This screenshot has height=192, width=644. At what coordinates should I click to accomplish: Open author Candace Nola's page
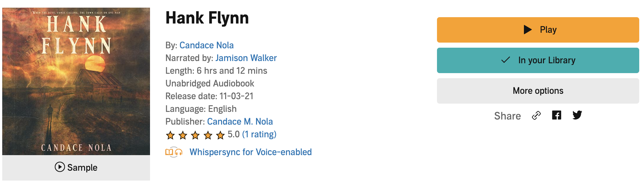point(206,45)
